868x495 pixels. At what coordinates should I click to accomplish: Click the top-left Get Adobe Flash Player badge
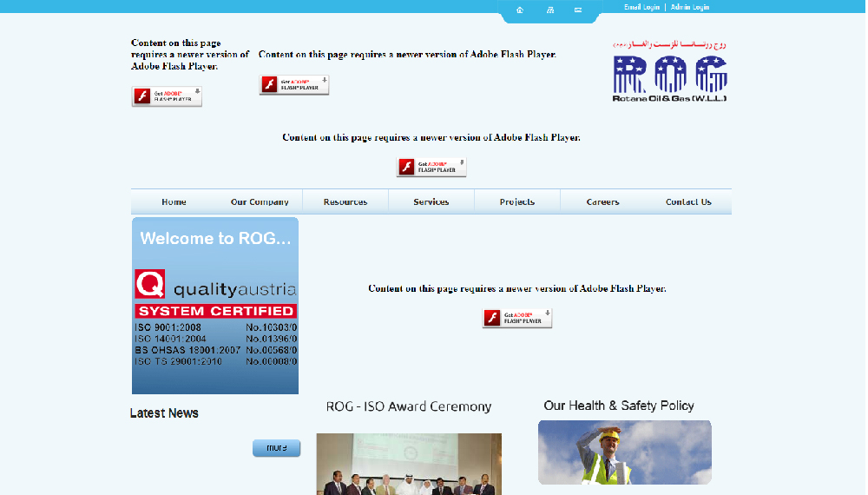tap(167, 96)
